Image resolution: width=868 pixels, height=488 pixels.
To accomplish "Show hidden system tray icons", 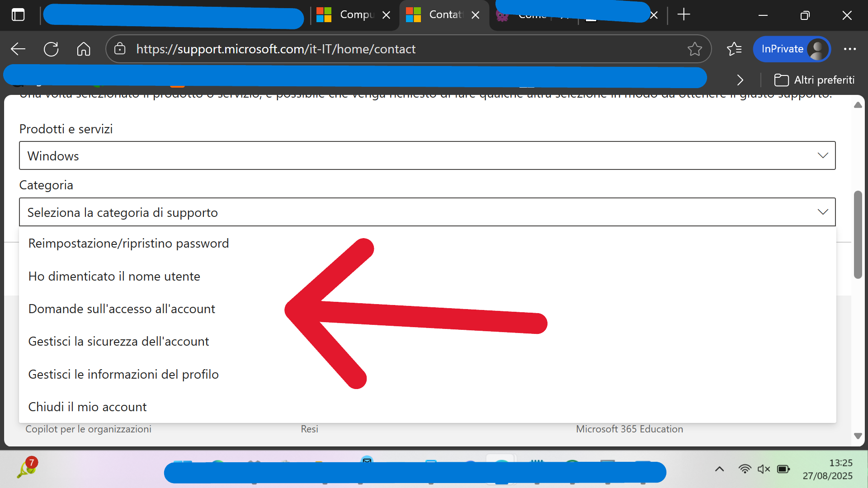I will [x=719, y=469].
